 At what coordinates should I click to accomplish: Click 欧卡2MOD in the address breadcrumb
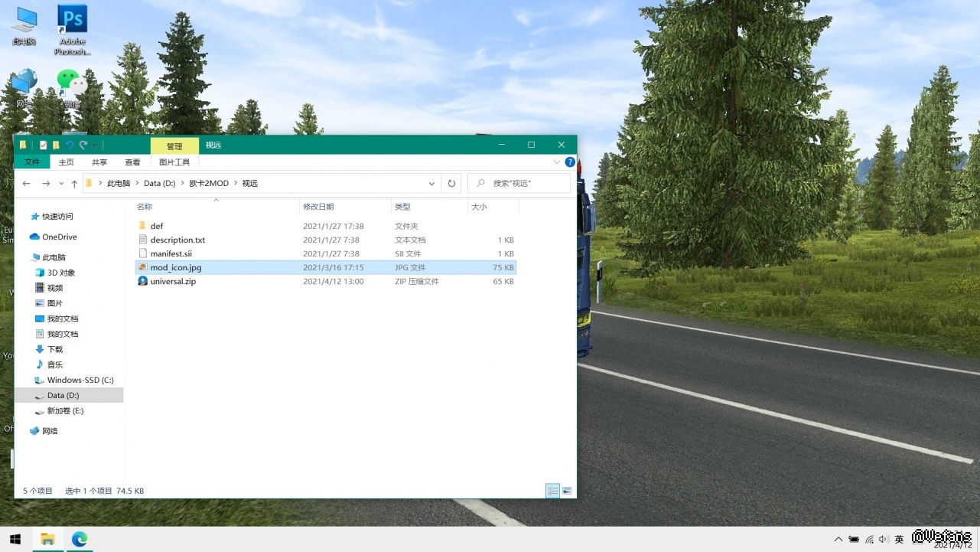coord(209,184)
